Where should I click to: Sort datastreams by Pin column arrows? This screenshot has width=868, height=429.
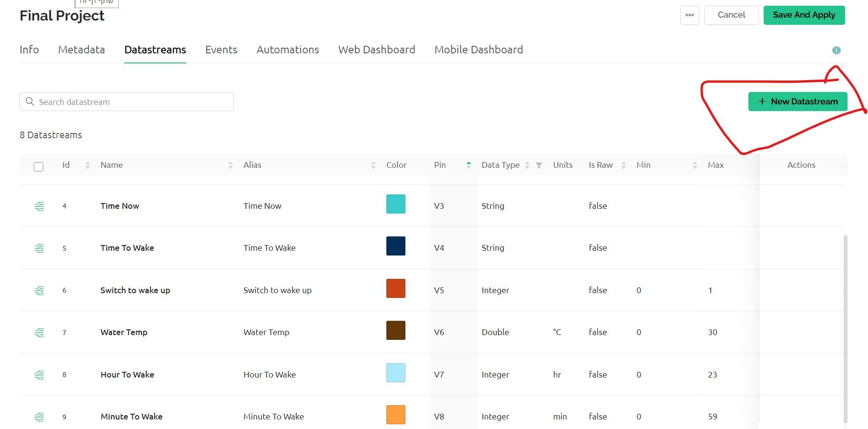tap(469, 165)
